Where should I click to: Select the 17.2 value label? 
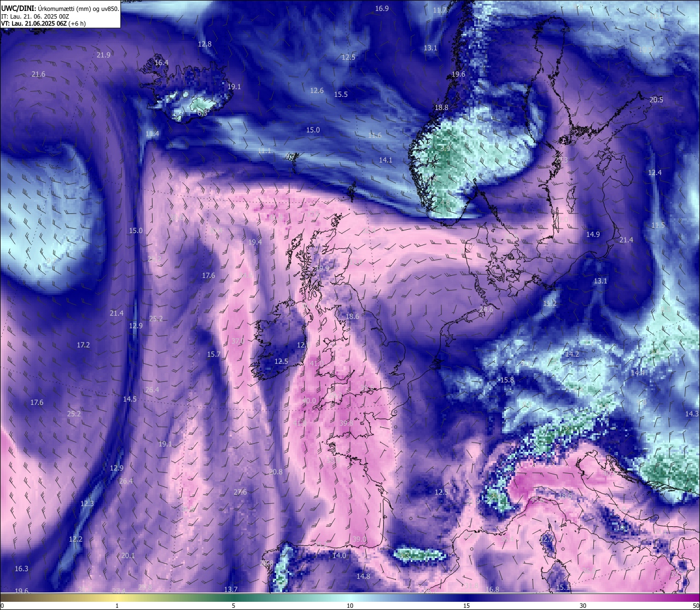coord(83,345)
